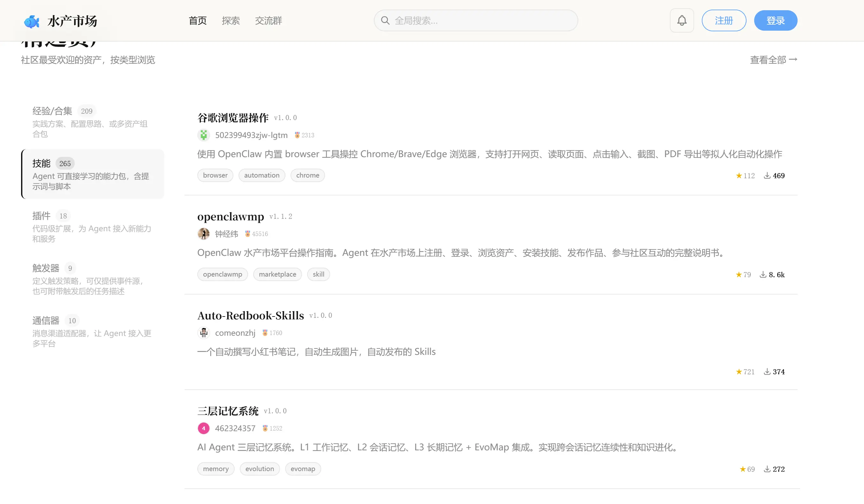Click pink avatar of 462324357
The image size is (864, 504).
[204, 428]
